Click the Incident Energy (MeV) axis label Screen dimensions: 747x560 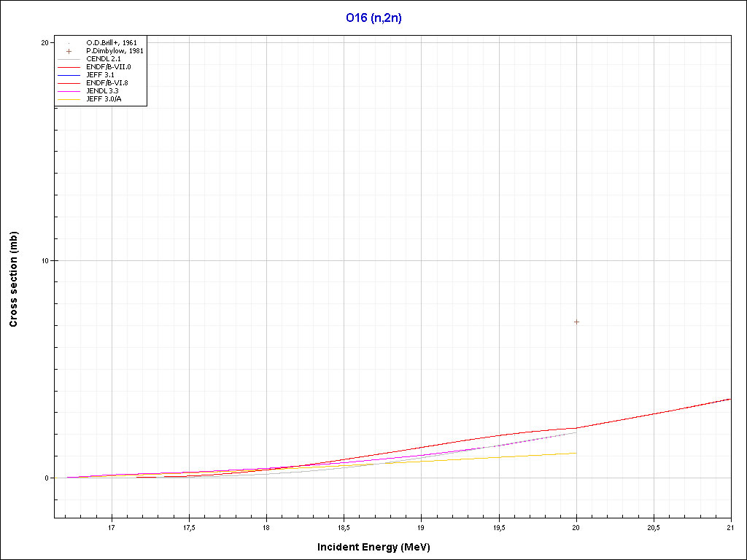click(x=379, y=547)
